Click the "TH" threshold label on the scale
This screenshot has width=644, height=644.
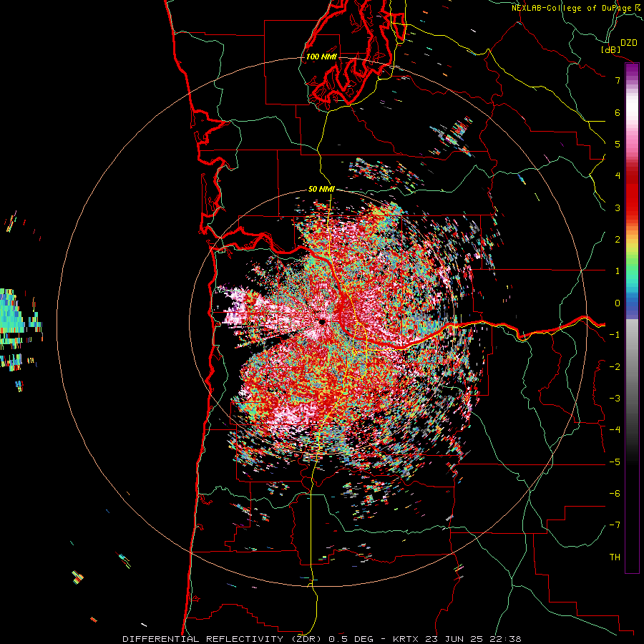615,557
